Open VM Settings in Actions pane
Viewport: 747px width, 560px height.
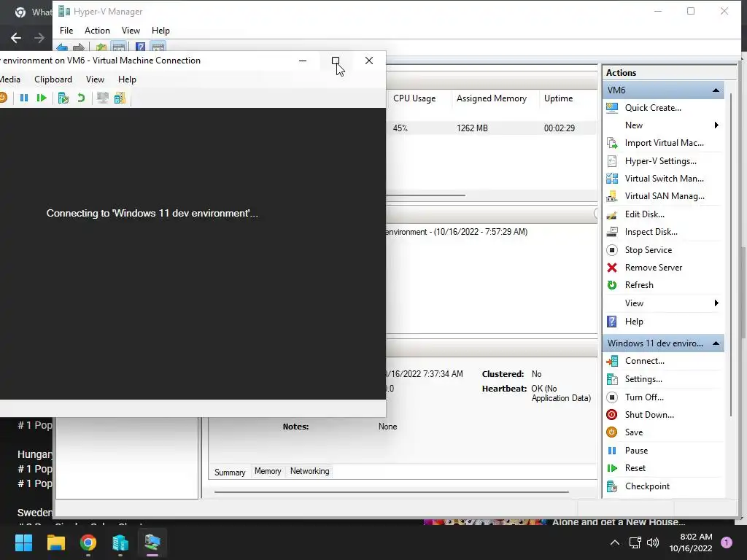click(x=643, y=379)
